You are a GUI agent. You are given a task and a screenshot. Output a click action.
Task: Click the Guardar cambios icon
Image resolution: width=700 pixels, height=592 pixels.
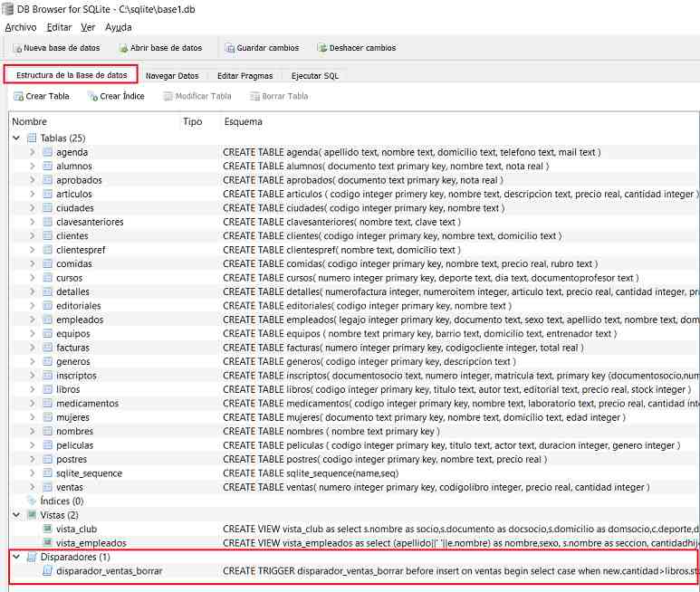point(229,48)
